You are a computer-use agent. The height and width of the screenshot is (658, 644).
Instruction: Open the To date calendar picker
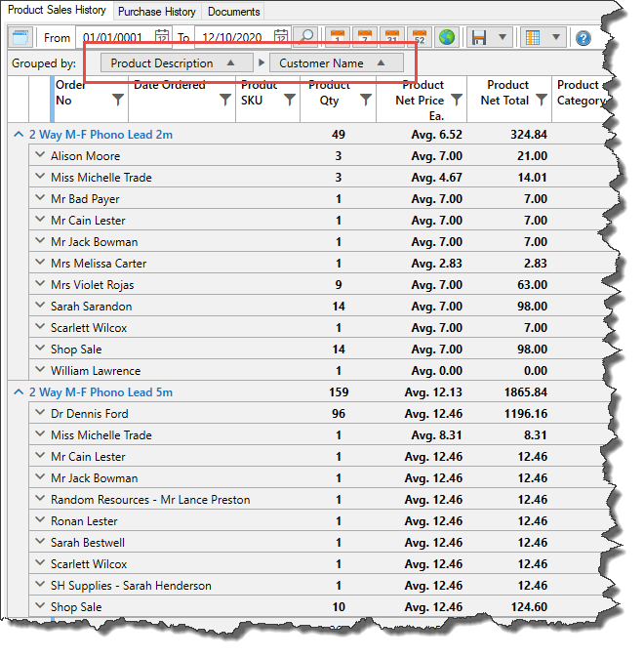coord(281,37)
